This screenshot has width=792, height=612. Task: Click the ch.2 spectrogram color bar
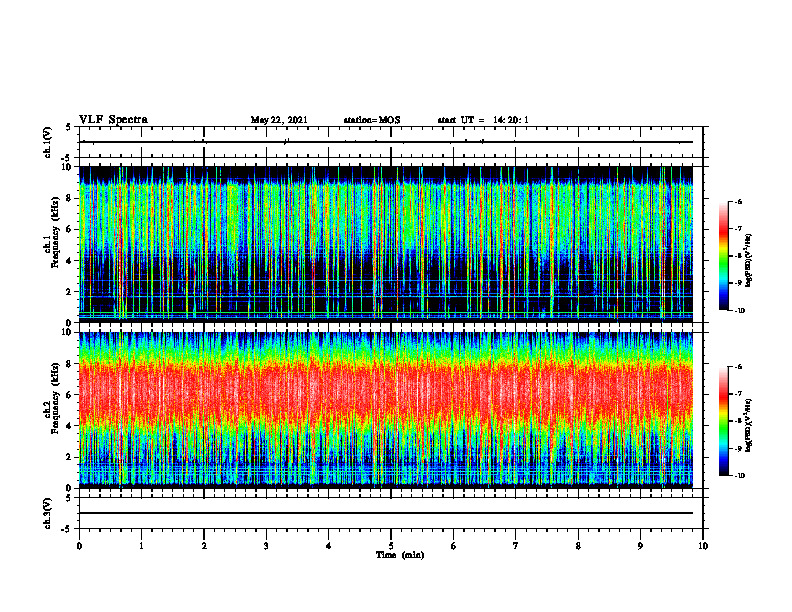(723, 421)
